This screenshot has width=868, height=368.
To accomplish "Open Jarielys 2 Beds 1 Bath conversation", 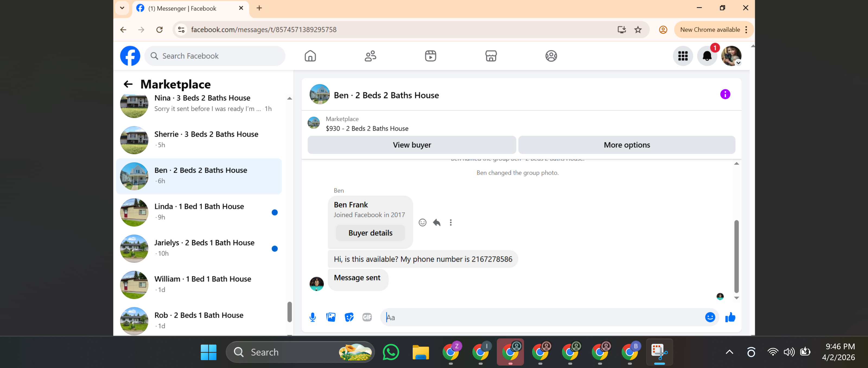I will (x=199, y=248).
